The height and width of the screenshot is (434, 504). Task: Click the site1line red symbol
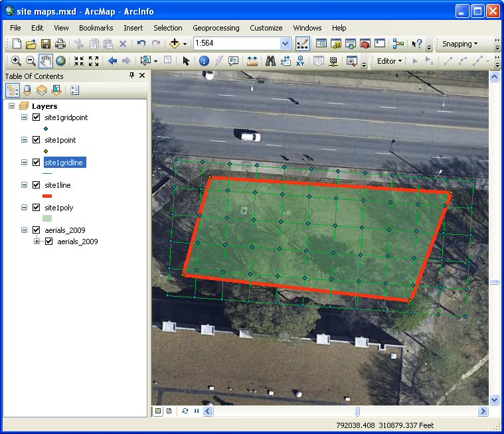click(x=47, y=196)
